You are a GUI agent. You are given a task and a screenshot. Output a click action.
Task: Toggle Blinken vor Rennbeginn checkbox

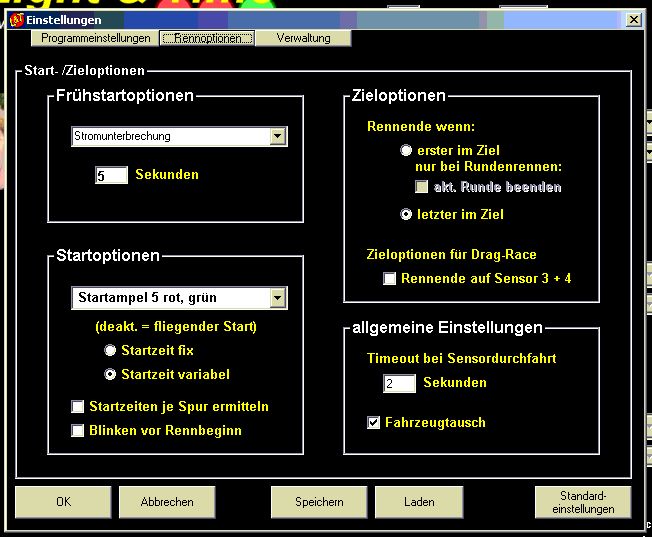pos(78,431)
